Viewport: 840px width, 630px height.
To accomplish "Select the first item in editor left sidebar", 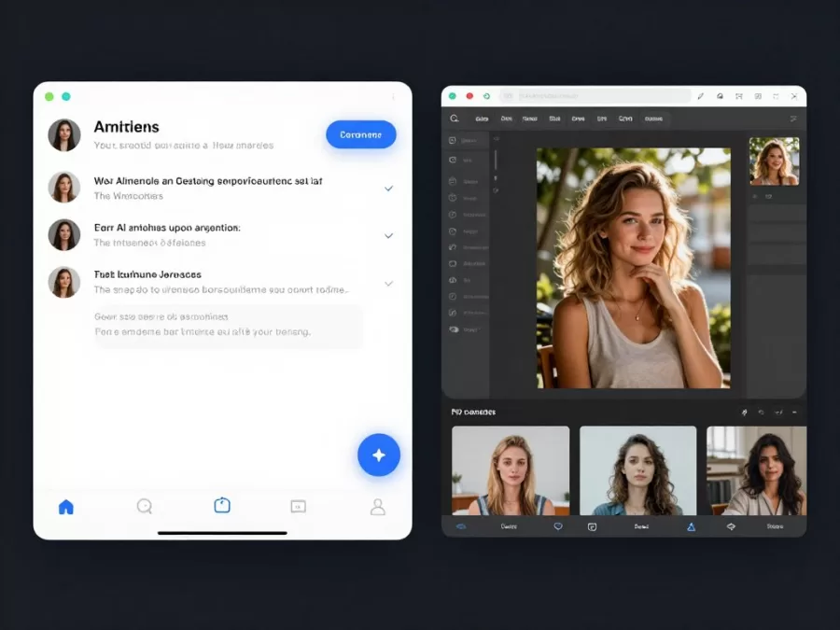I will (464, 141).
